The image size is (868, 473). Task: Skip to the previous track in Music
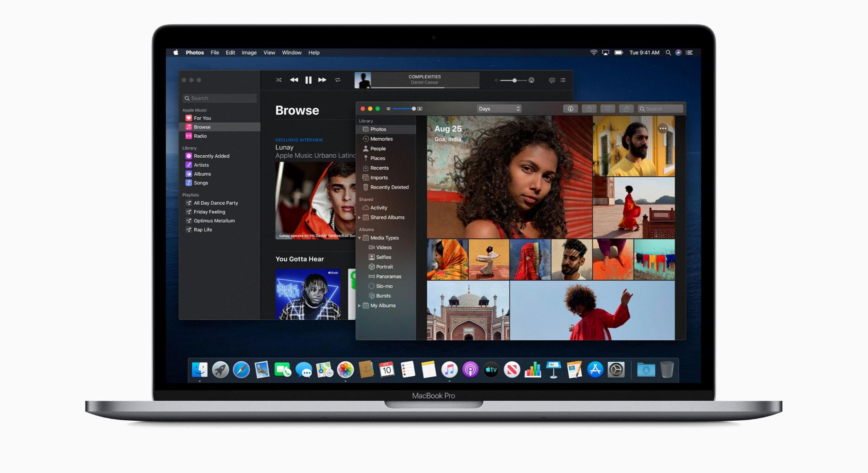294,80
